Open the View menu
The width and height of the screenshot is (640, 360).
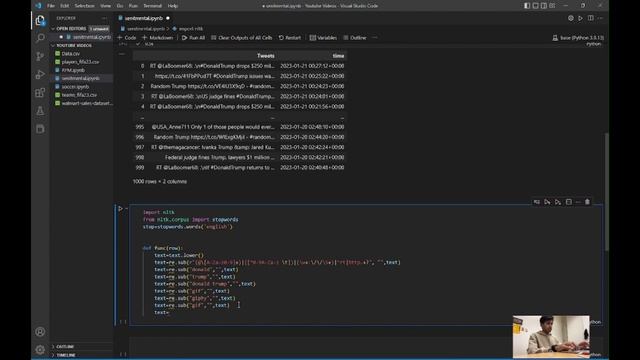click(x=105, y=6)
